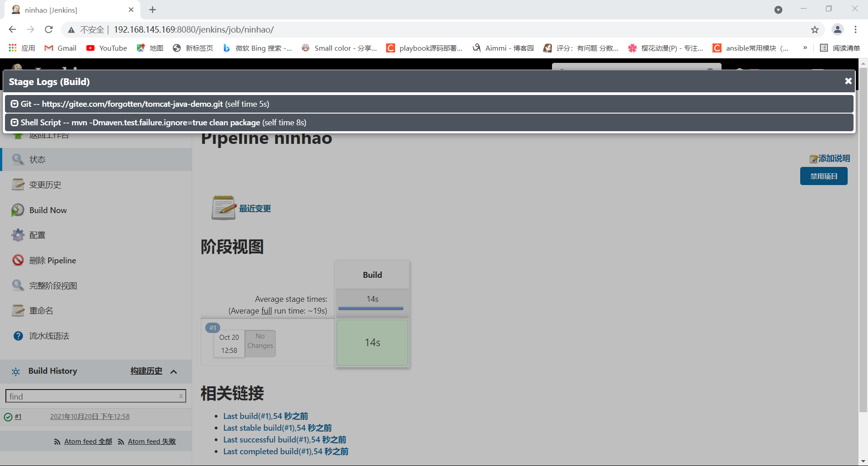Screen dimensions: 868x466
Task: Open the Chrome three-dot menu
Action: [855, 29]
